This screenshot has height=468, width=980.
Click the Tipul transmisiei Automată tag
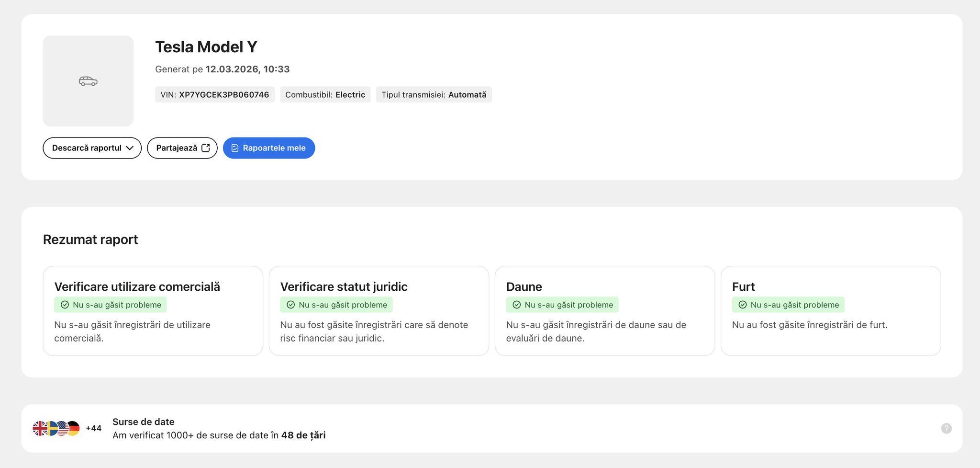[x=434, y=95]
